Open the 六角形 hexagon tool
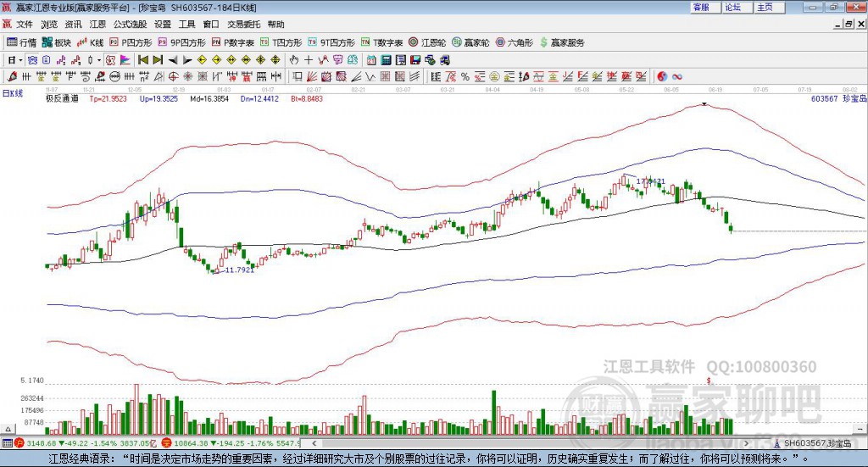The height and width of the screenshot is (467, 868). point(515,42)
